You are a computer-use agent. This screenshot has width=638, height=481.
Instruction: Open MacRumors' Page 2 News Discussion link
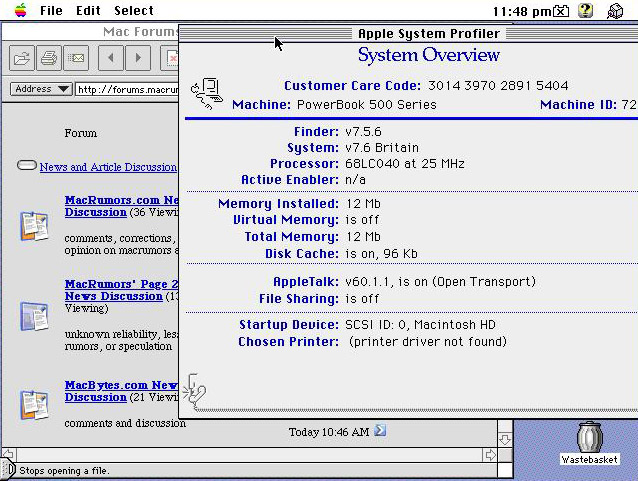coord(122,290)
